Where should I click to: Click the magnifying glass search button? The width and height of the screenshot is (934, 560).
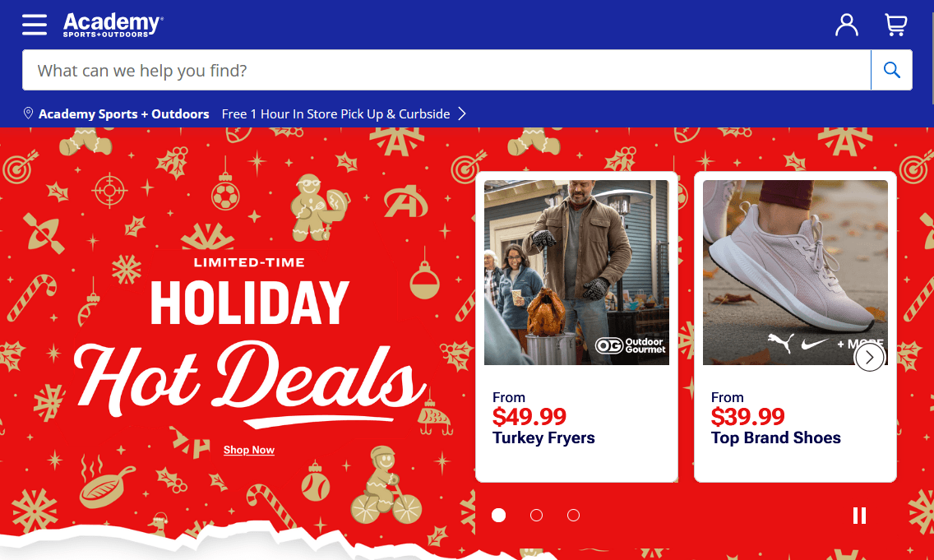891,71
